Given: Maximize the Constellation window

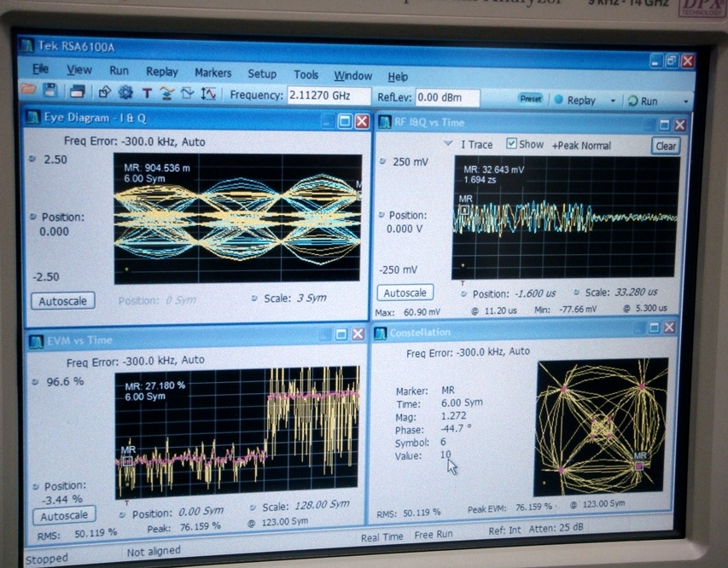Looking at the screenshot, I should (654, 328).
